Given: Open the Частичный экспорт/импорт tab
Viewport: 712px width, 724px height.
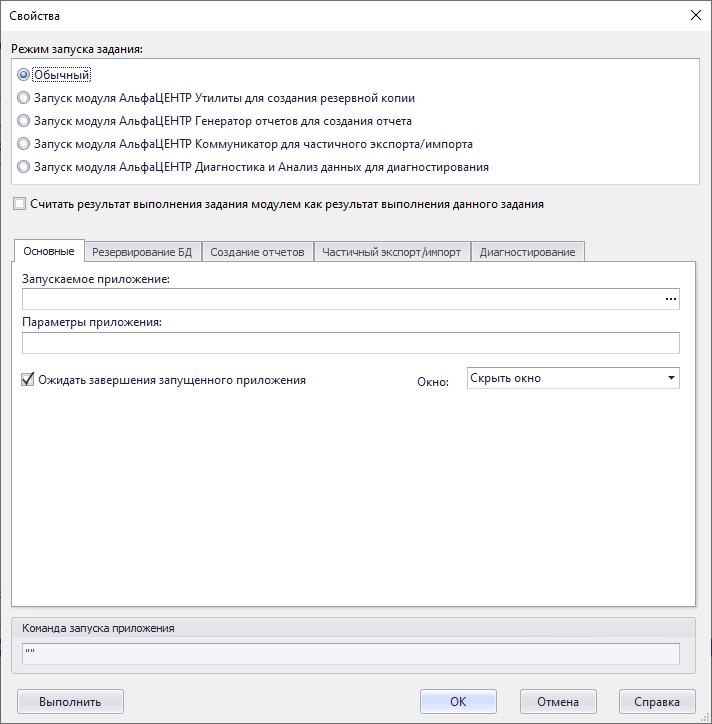Looking at the screenshot, I should click(x=391, y=252).
